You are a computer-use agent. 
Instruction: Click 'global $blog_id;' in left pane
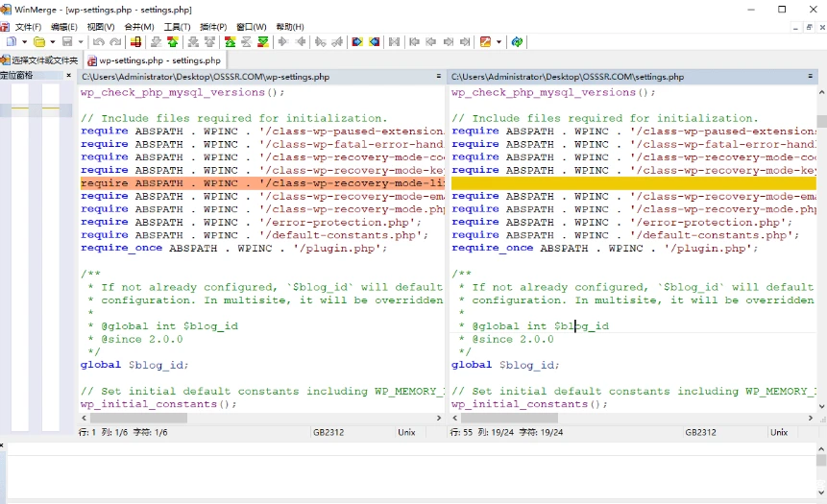(134, 365)
